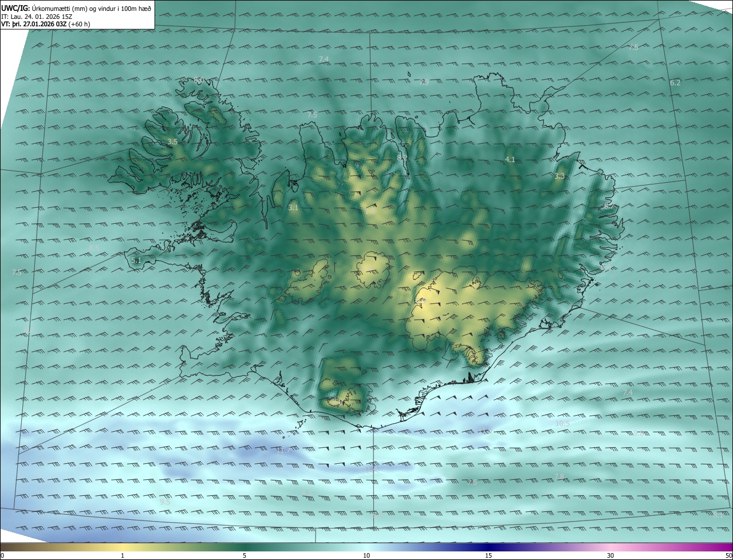Screen dimensions: 733x560
Task: Click the '30' tick label on the color scale
Action: point(610,556)
